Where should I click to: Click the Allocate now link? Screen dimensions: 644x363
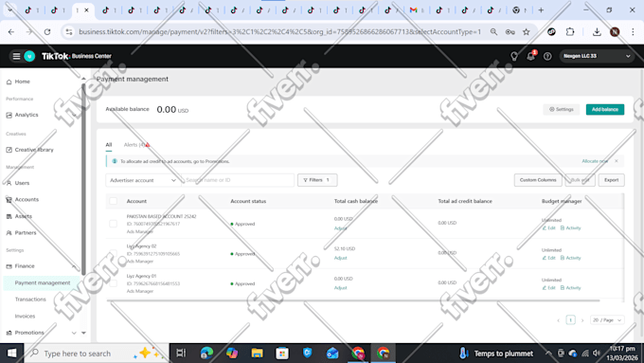pos(595,161)
